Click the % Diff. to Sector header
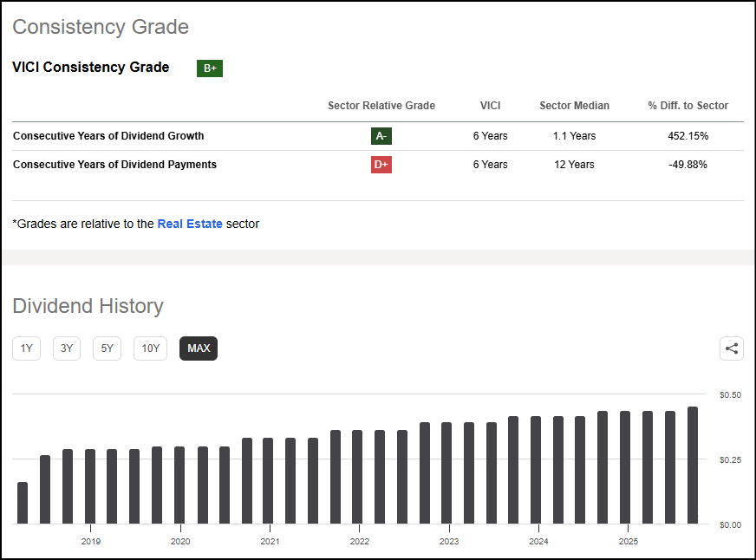The width and height of the screenshot is (756, 560). tap(688, 106)
